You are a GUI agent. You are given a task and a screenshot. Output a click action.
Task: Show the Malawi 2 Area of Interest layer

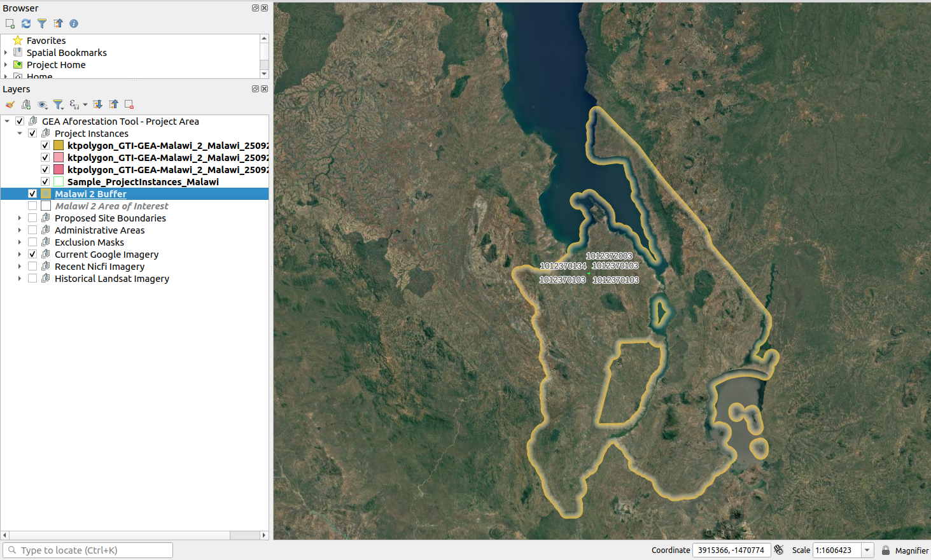[x=32, y=206]
